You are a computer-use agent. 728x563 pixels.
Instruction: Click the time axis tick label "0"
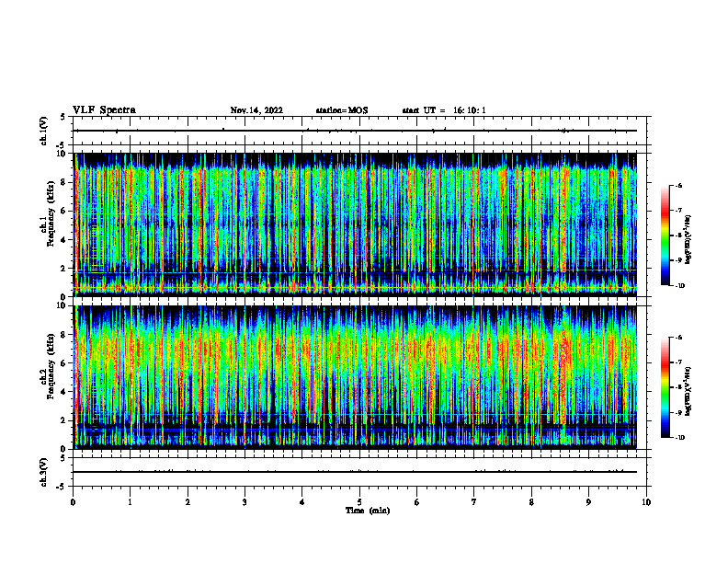[x=73, y=502]
